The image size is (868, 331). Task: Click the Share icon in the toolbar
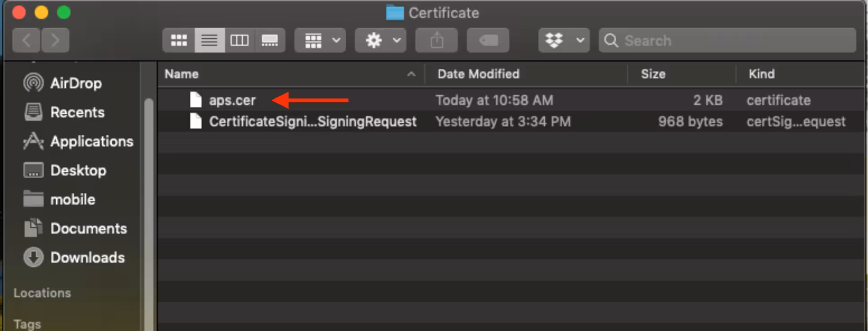coord(436,40)
